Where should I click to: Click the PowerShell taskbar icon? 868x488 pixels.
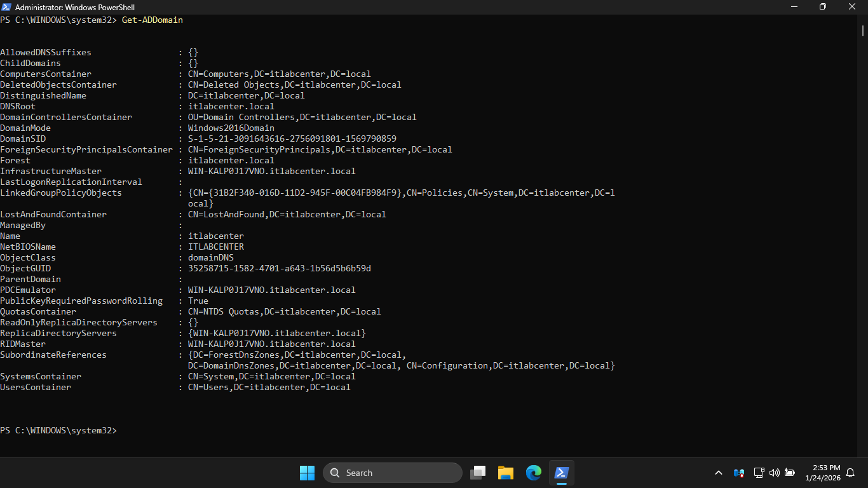pyautogui.click(x=562, y=473)
